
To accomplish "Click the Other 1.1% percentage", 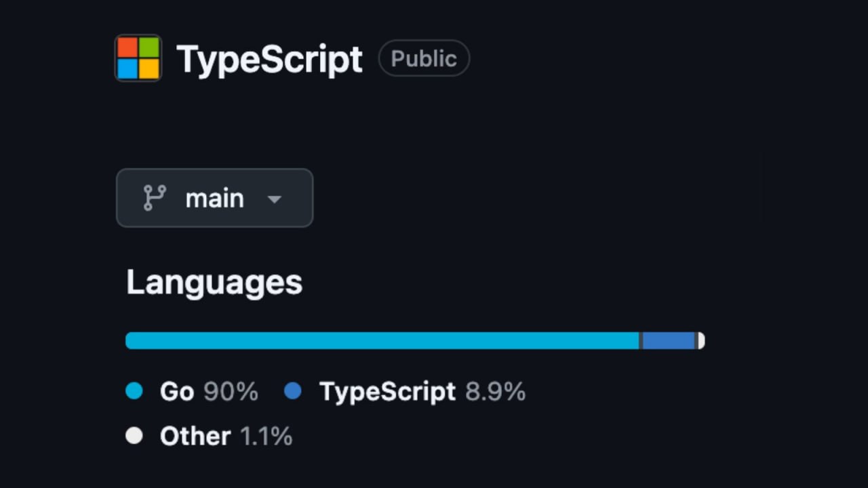I will click(266, 436).
